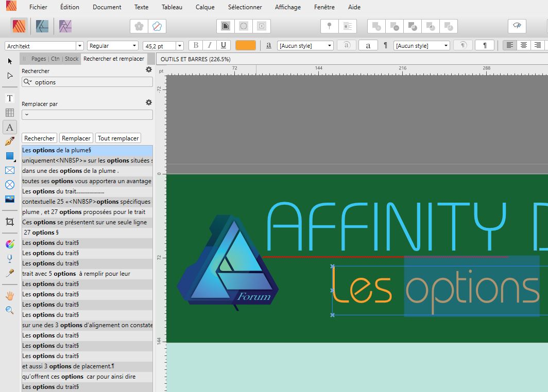Open the Calque menu
This screenshot has height=392, width=548.
coord(205,7)
